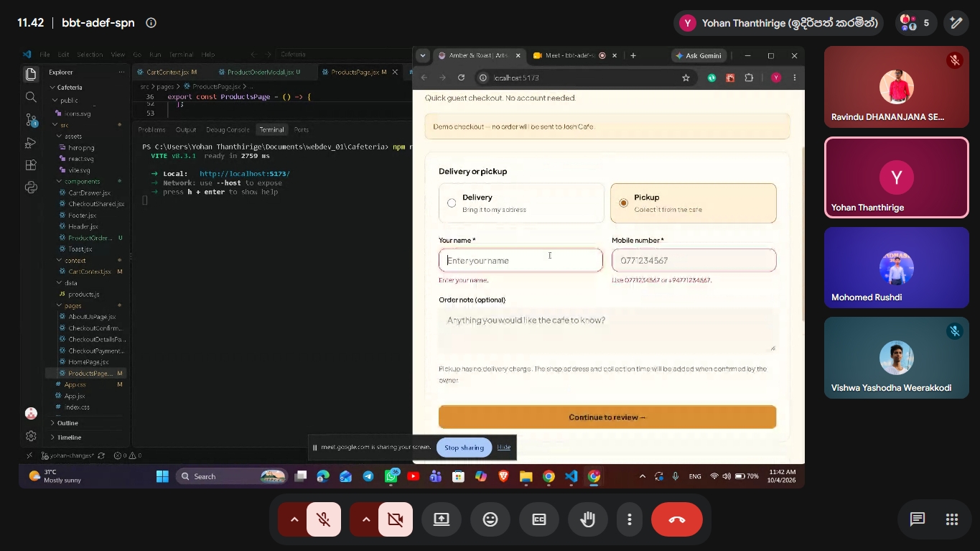Switch to the Output panel tab
Image resolution: width=980 pixels, height=551 pixels.
185,130
